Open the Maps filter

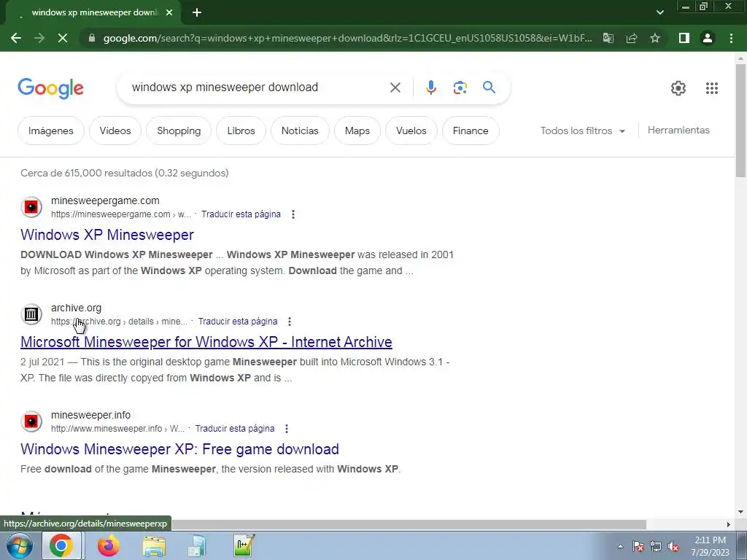tap(357, 131)
